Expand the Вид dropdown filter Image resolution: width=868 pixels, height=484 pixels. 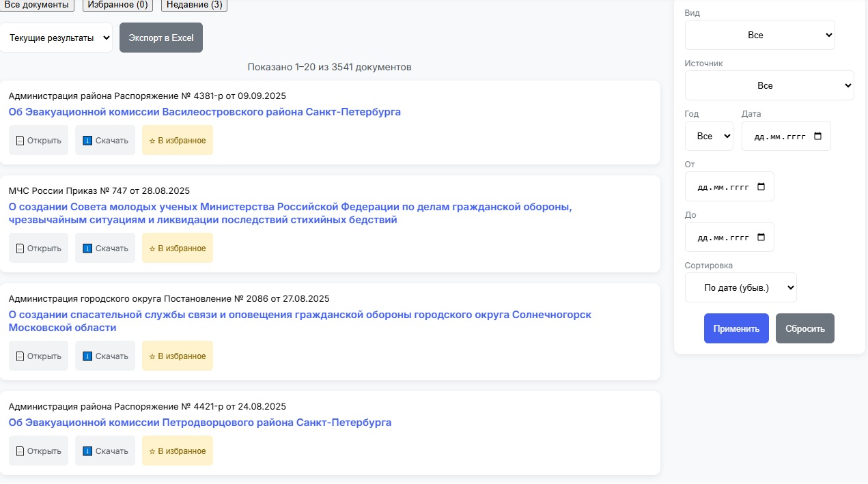coord(759,35)
